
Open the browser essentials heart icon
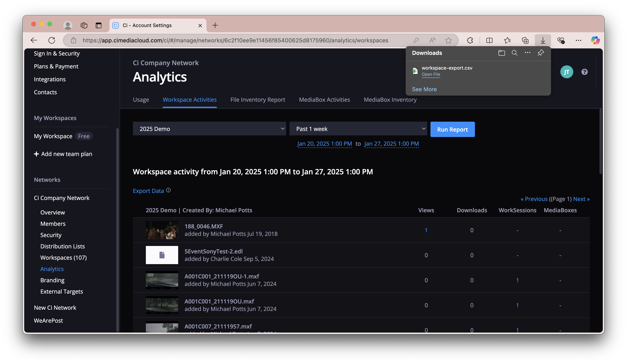coord(561,40)
